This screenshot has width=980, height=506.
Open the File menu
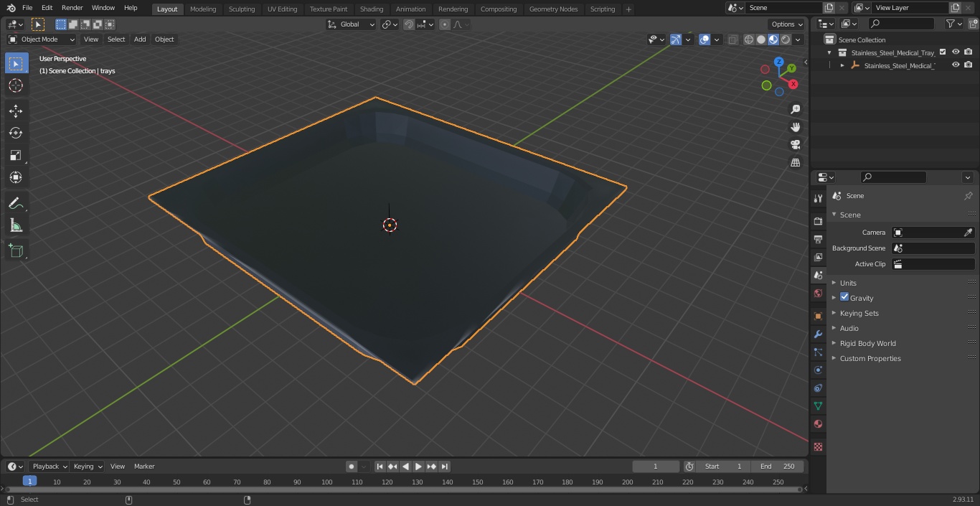click(x=27, y=8)
